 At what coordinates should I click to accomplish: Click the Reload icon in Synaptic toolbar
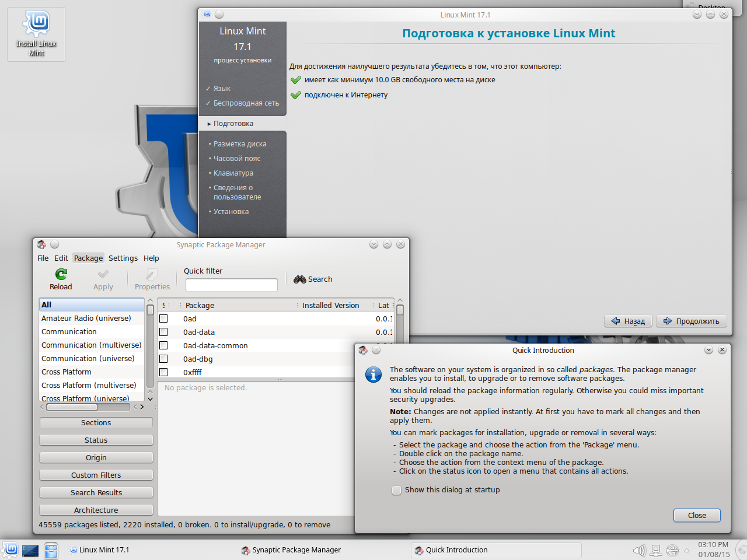tap(61, 274)
